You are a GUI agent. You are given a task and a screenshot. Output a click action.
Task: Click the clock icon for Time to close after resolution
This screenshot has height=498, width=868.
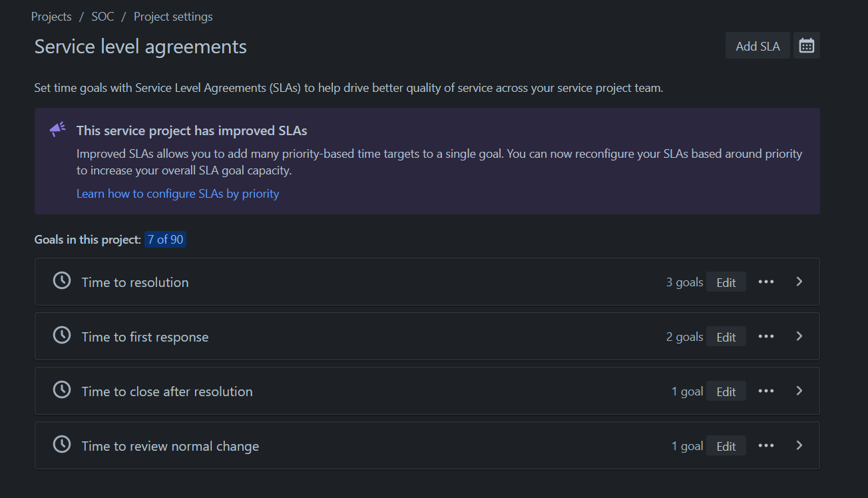click(x=62, y=390)
